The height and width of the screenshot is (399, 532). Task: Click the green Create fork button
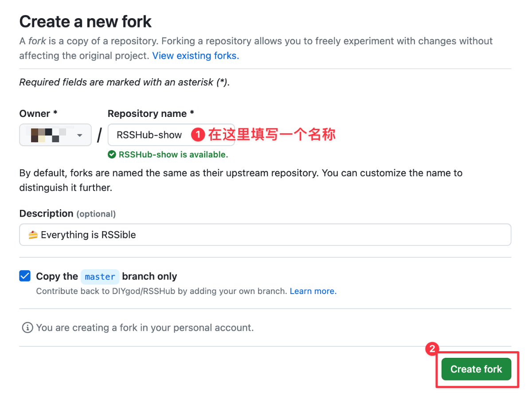coord(476,369)
